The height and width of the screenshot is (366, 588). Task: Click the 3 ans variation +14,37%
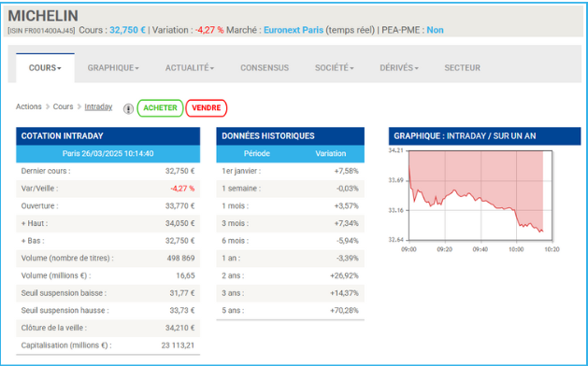pyautogui.click(x=344, y=293)
